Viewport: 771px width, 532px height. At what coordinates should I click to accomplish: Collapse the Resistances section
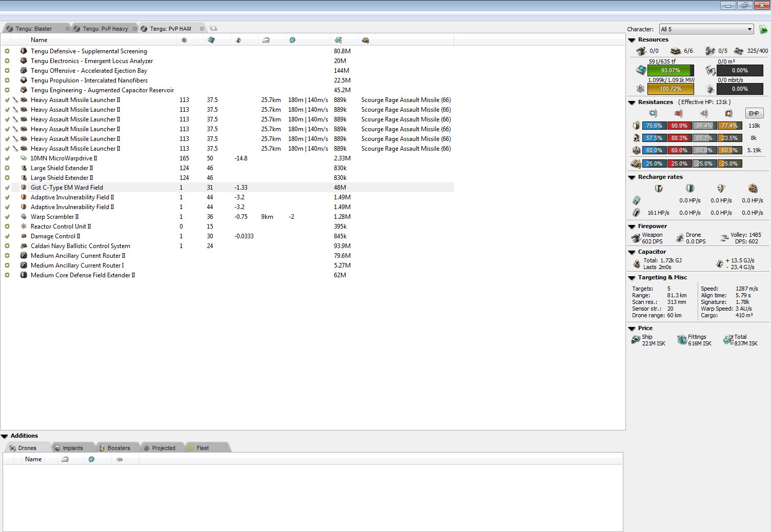[x=632, y=103]
